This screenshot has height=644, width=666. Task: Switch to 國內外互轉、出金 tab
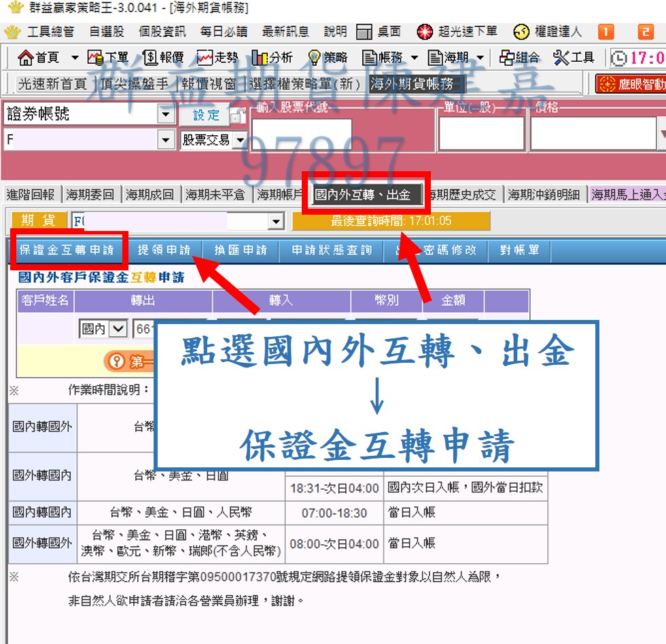coord(363,195)
